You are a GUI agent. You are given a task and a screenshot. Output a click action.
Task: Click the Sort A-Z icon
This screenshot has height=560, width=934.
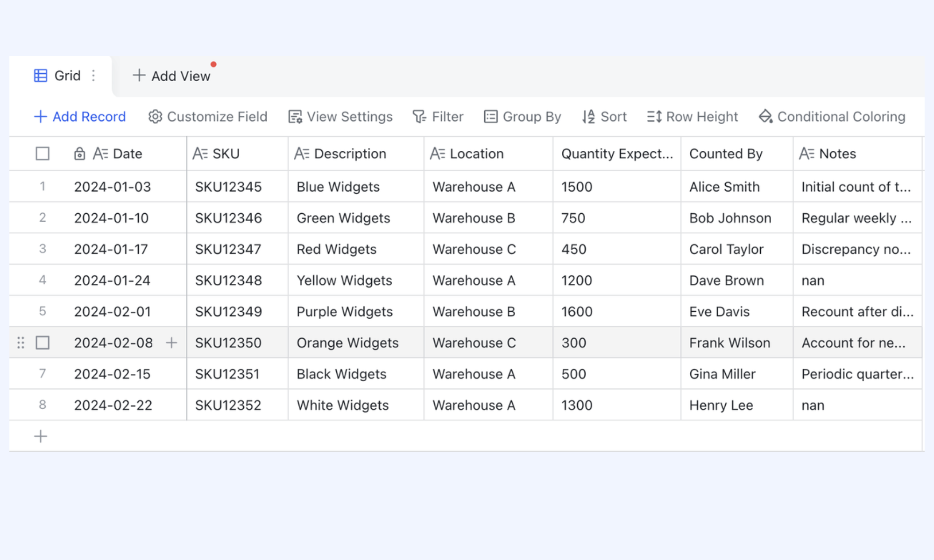tap(588, 117)
